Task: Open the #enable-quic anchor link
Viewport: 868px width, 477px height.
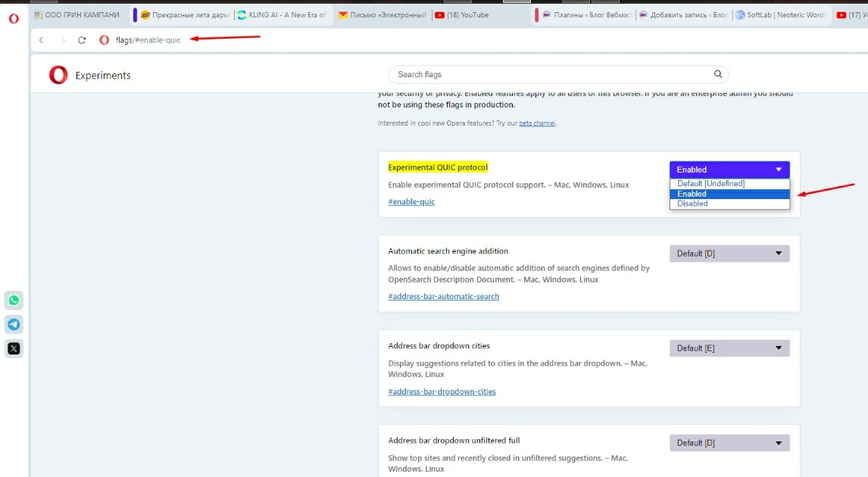Action: (x=411, y=202)
